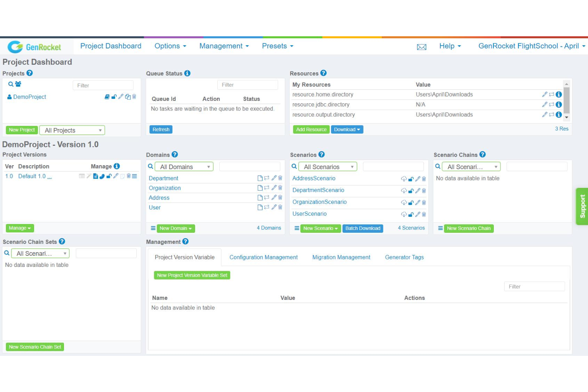Edit OrganizationScenario with the pencil icon
Image resolution: width=588 pixels, height=392 pixels.
[x=418, y=203]
